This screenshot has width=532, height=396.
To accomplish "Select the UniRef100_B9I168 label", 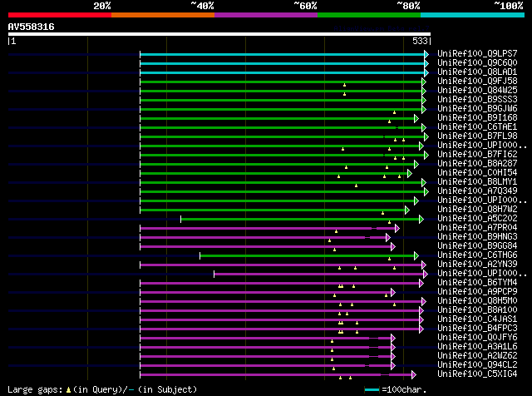I will (477, 118).
